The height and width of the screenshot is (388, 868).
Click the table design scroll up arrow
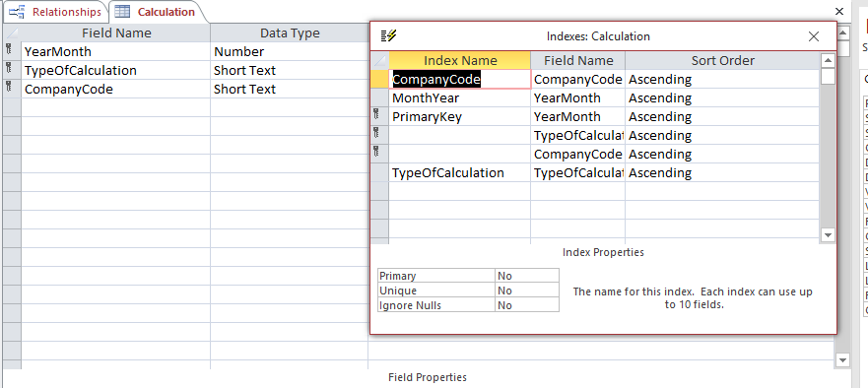click(x=842, y=33)
